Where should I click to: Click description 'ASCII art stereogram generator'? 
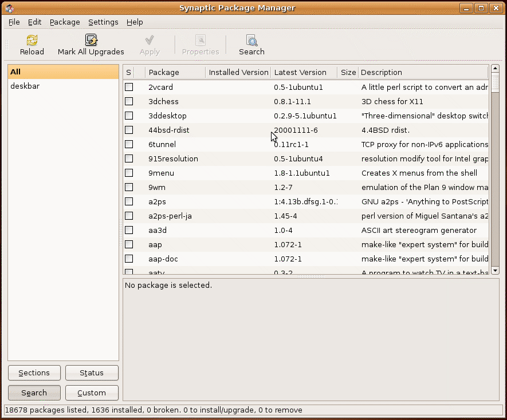click(x=419, y=230)
